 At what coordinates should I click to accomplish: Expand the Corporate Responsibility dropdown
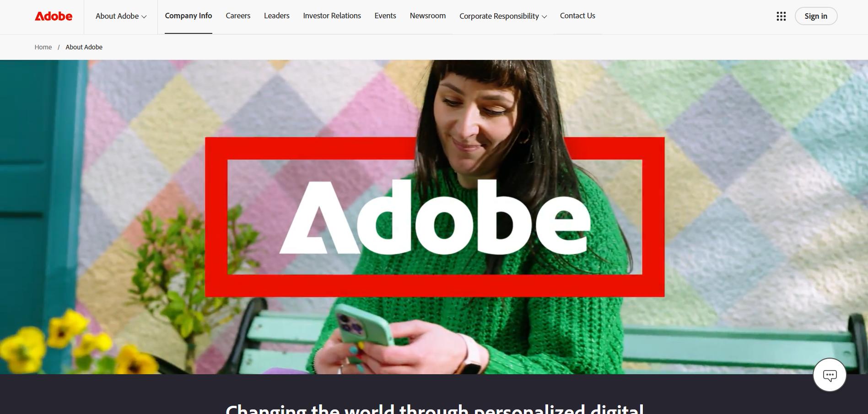click(503, 16)
